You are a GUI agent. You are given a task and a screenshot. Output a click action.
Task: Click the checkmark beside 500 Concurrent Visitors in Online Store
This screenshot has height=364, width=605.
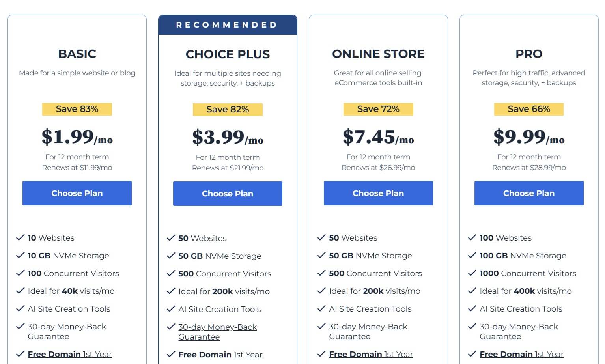pyautogui.click(x=321, y=273)
